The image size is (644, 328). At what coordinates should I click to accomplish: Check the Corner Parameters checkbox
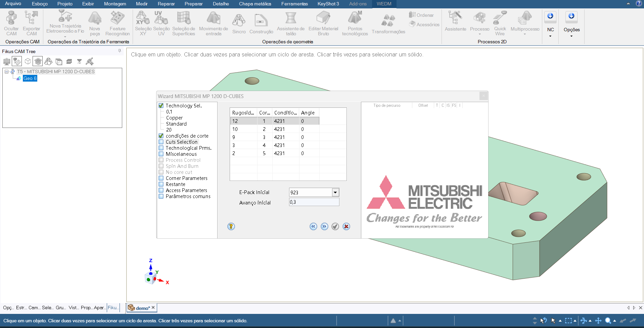(161, 178)
